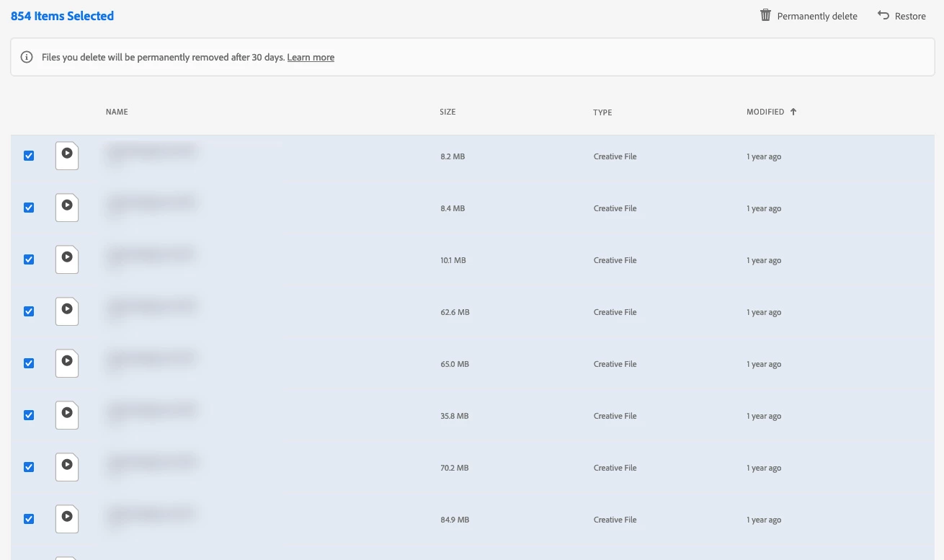Uncheck the checkbox for the 62.6 MB file

29,311
